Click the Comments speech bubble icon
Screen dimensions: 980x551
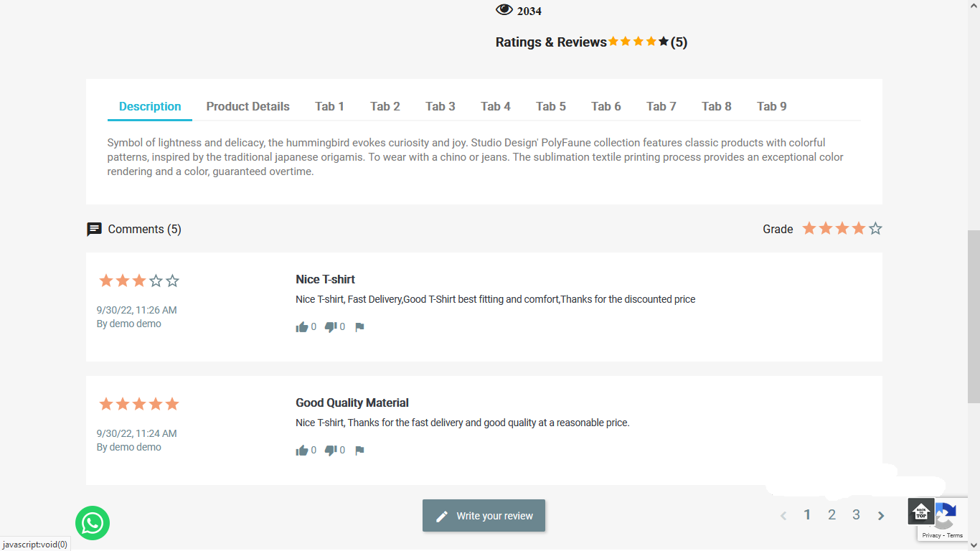[94, 230]
